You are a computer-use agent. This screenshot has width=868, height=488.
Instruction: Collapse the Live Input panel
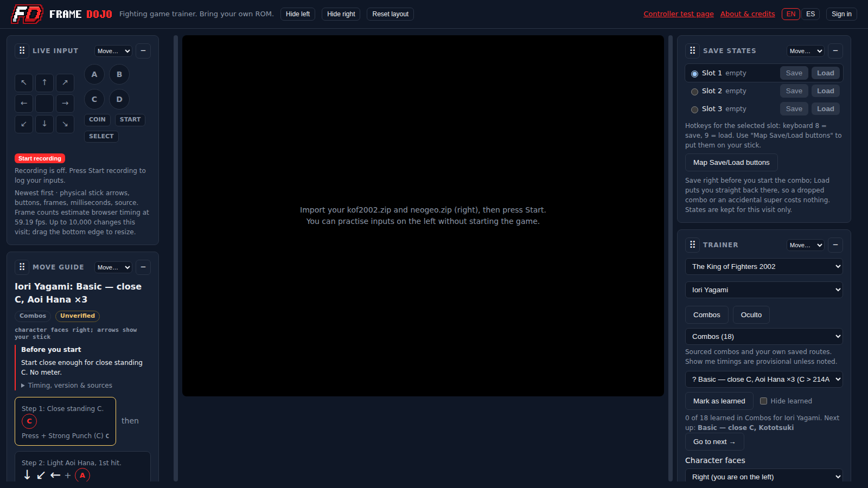coord(143,51)
